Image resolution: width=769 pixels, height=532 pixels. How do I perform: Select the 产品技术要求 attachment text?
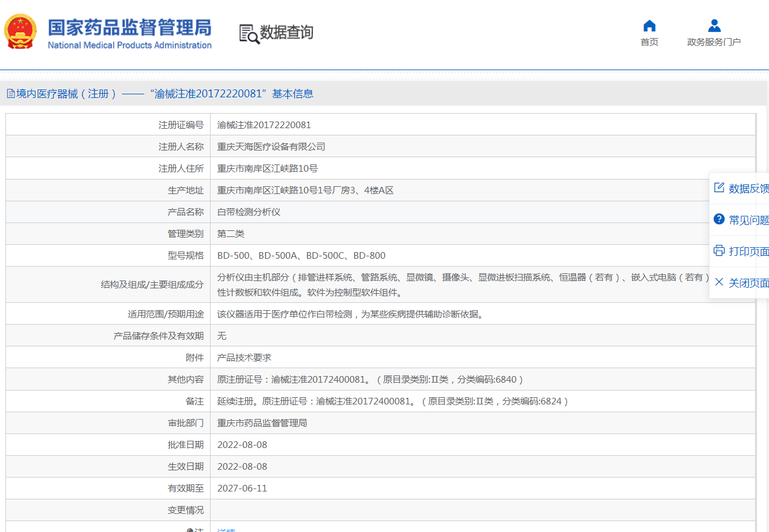[244, 357]
